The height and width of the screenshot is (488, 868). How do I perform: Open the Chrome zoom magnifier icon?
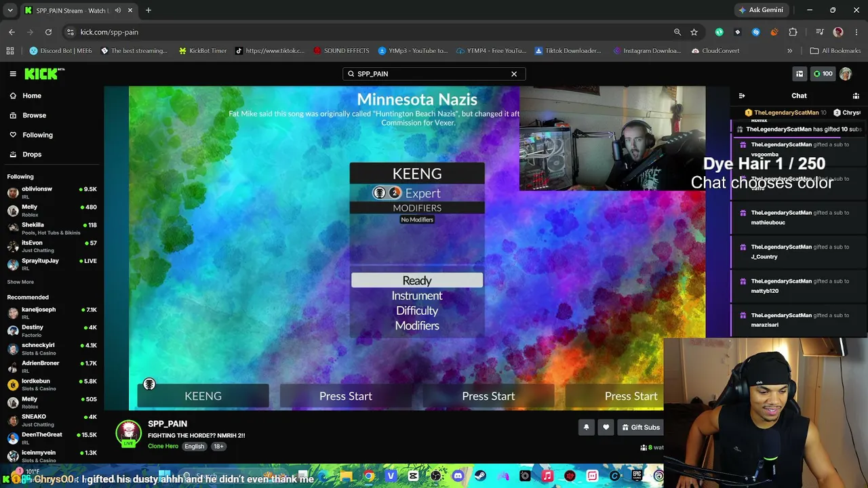(x=677, y=32)
